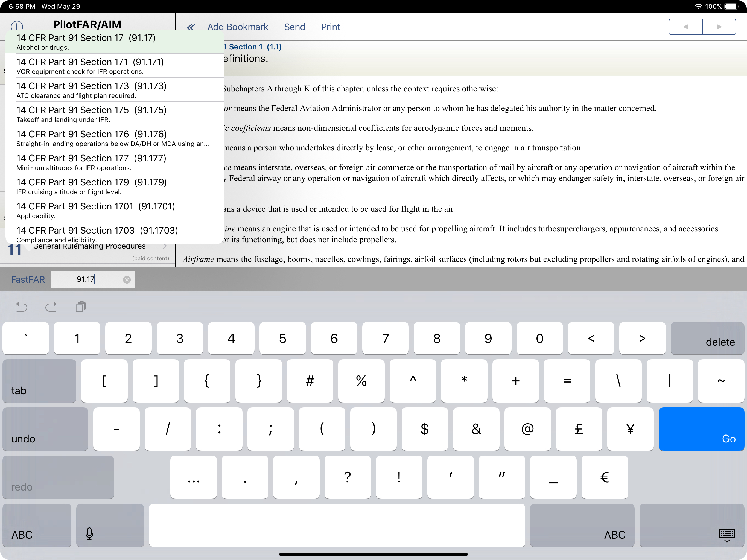
Task: Expand General Rulemaking Procedures chevron
Action: click(x=165, y=246)
